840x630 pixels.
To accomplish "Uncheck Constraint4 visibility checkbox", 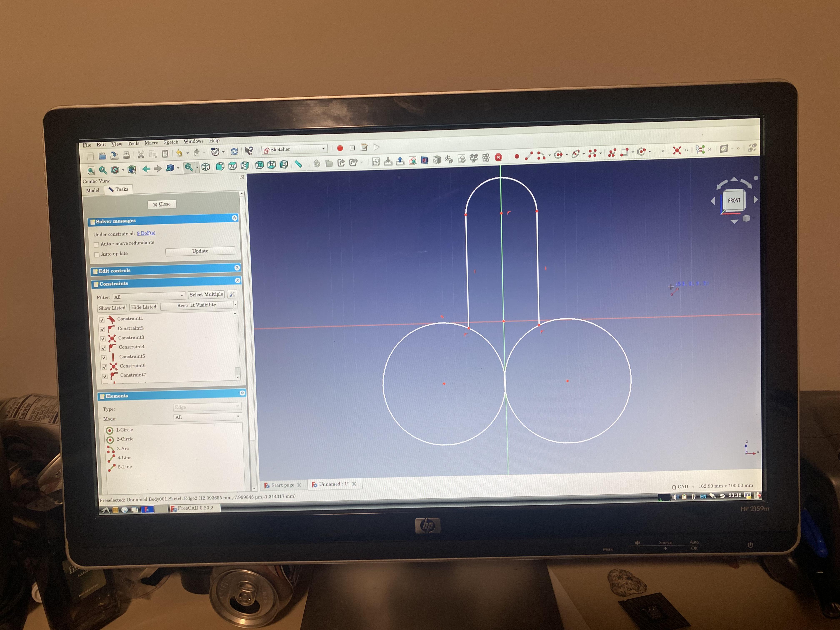I will tap(103, 348).
